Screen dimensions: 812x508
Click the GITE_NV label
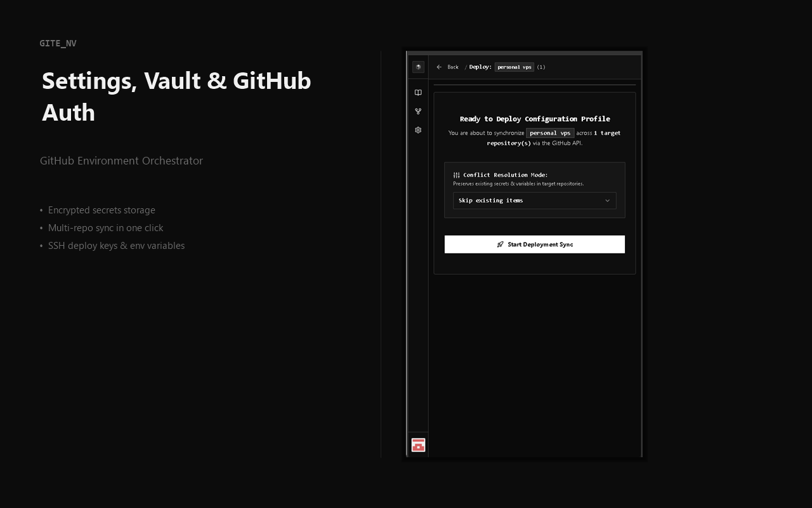tap(58, 43)
